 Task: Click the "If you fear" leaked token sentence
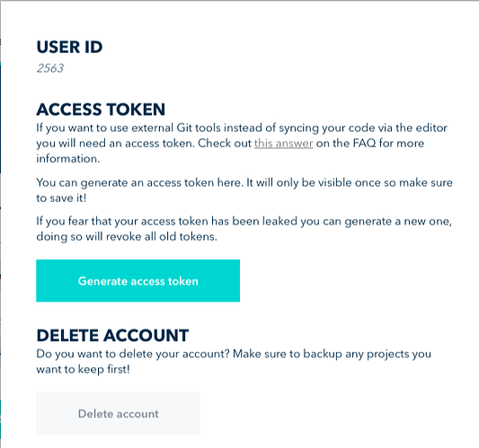tap(244, 221)
